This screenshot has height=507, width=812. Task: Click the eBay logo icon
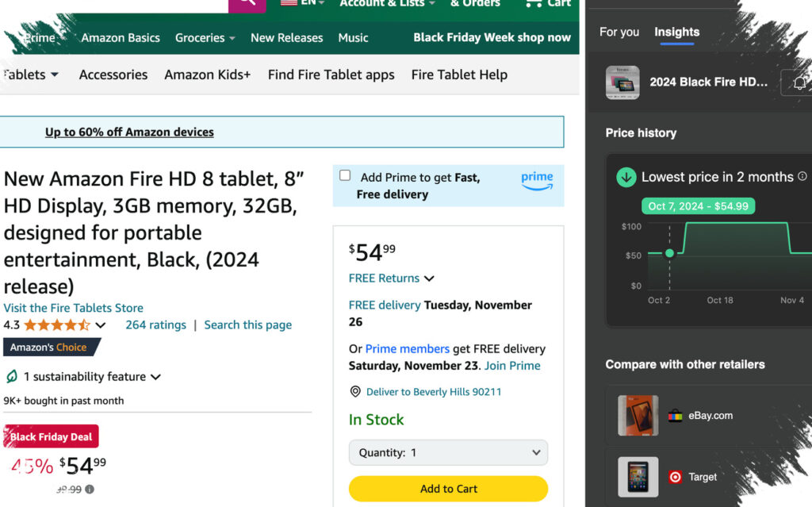675,416
